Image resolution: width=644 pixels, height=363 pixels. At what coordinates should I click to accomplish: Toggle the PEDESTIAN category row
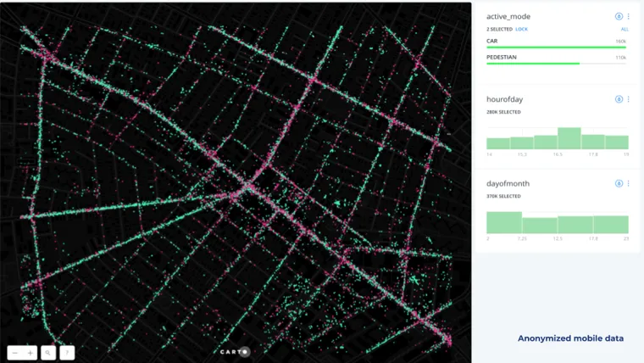[x=557, y=59]
